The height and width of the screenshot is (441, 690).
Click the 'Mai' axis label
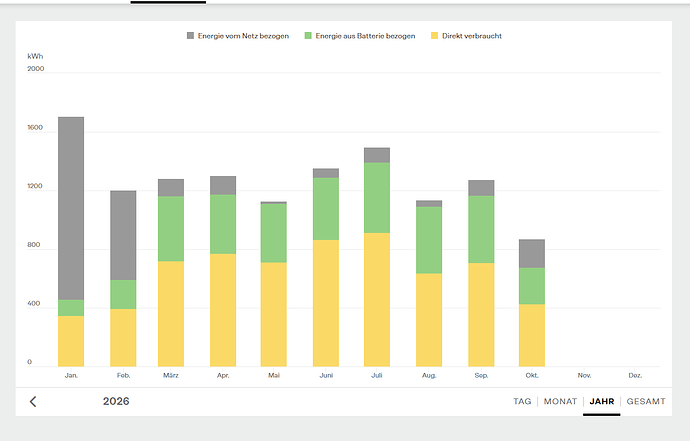[274, 375]
